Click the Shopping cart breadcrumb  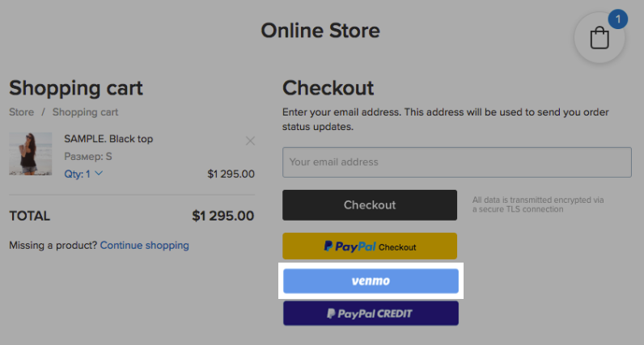[85, 112]
